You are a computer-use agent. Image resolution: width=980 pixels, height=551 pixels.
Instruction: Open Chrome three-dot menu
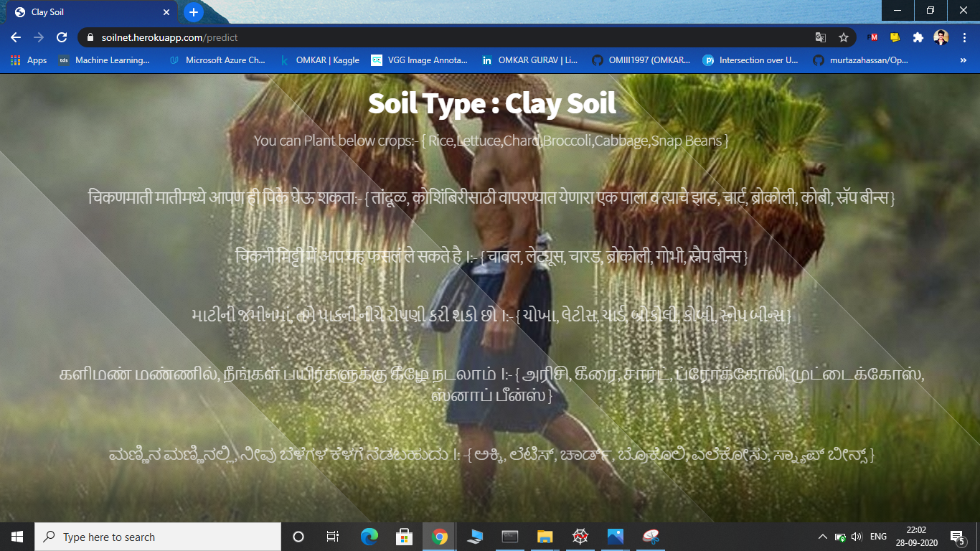[963, 37]
